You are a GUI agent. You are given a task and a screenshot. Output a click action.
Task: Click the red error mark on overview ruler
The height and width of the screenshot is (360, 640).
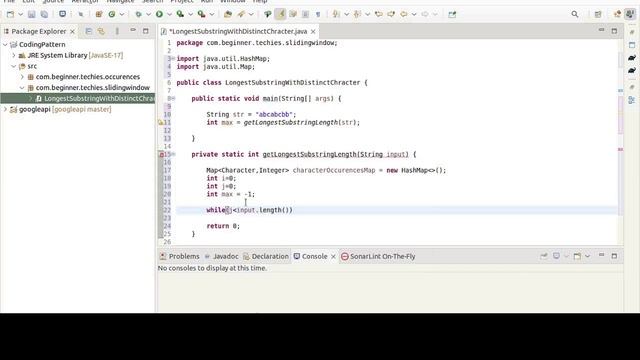coord(620,149)
